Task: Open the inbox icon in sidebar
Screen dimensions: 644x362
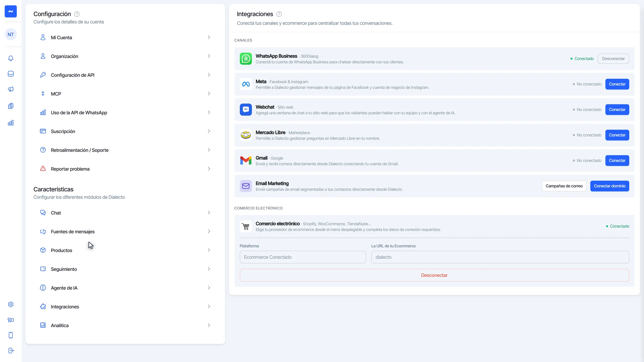Action: [x=11, y=74]
